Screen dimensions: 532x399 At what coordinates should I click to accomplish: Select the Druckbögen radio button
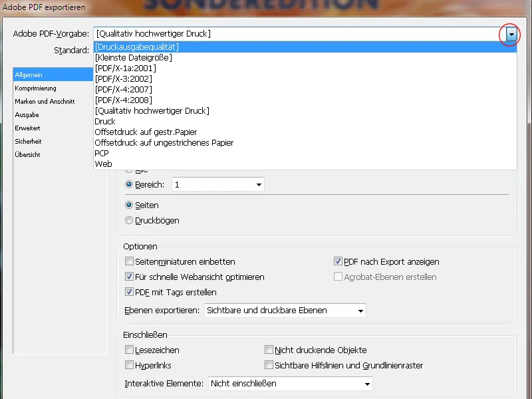[x=129, y=220]
